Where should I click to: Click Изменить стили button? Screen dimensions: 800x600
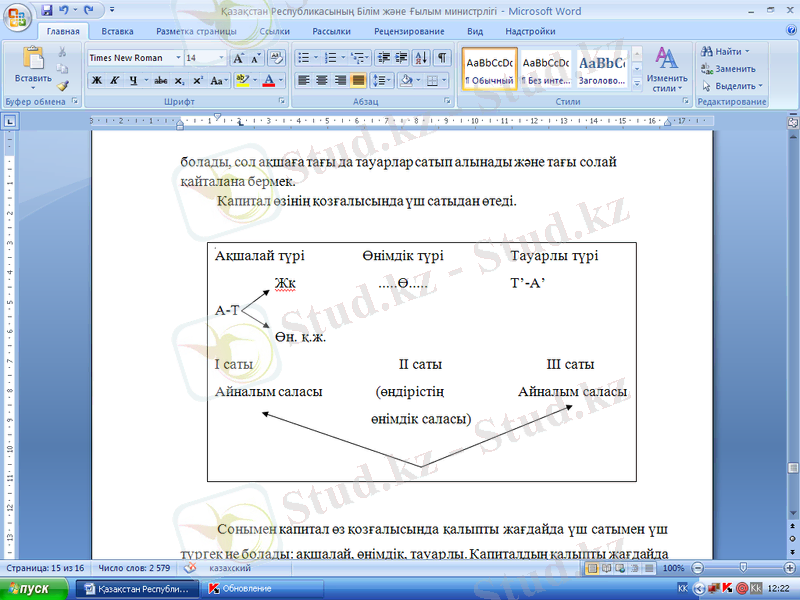pos(667,69)
